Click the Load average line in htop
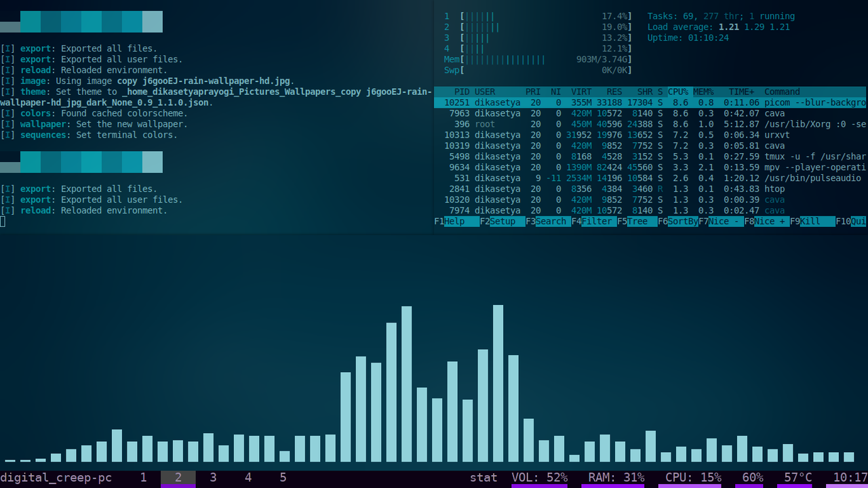The image size is (868, 488). [x=718, y=27]
